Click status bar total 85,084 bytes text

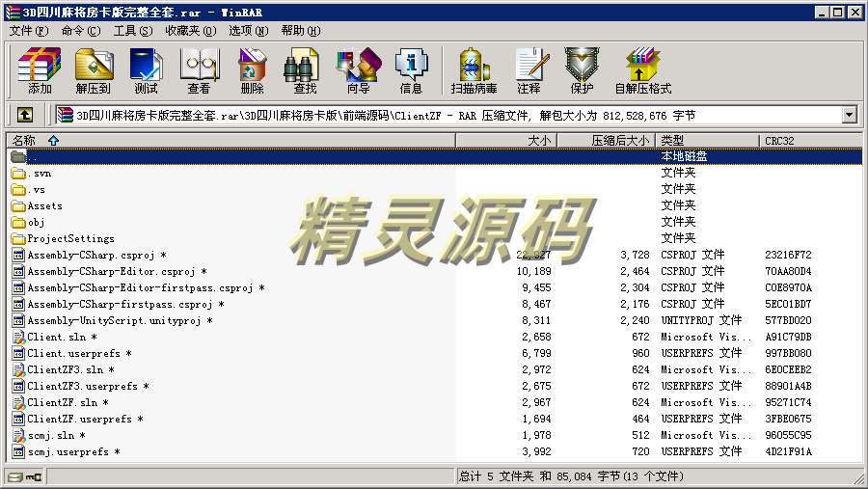[x=571, y=476]
